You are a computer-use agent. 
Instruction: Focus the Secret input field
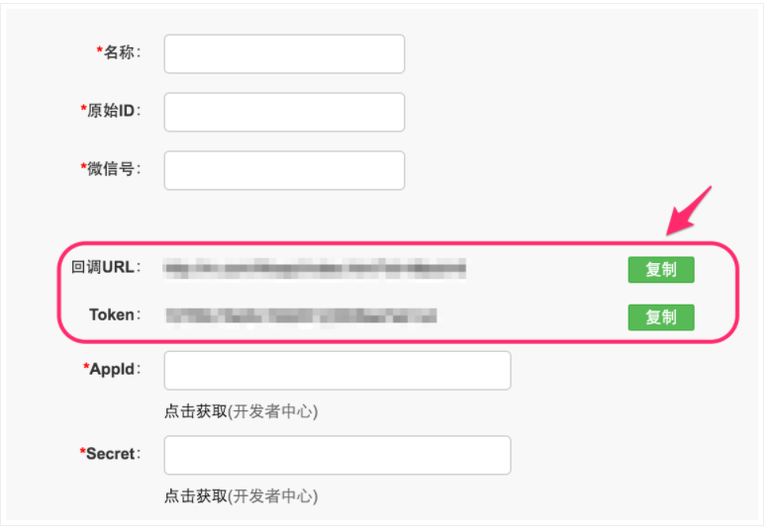[x=337, y=455]
